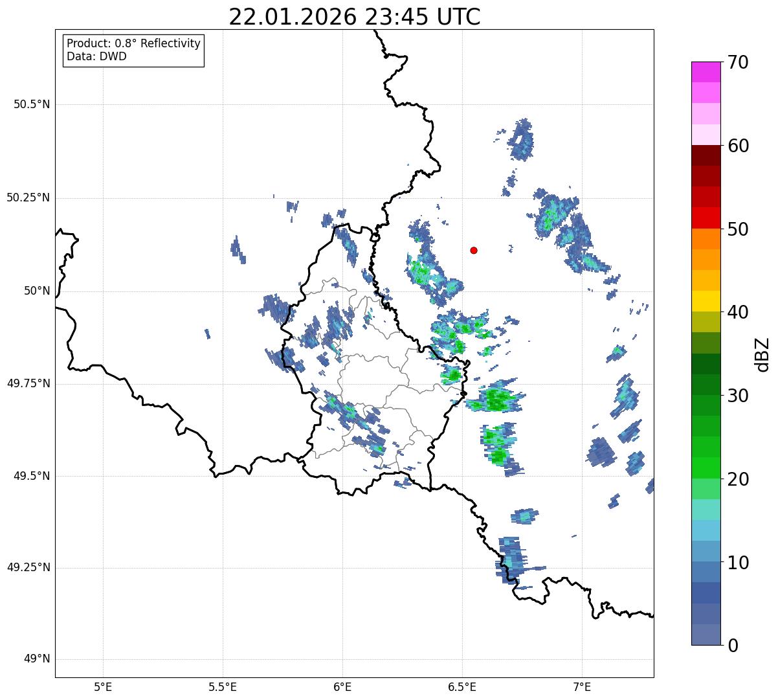
Task: Click the '50°N' latitude label
Action: pos(37,291)
